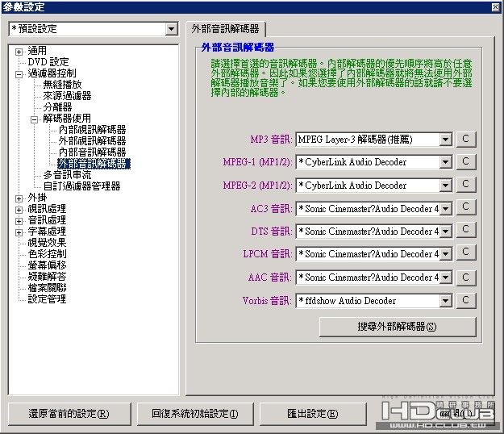Click the C button for AAC 音訊
This screenshot has width=504, height=434.
(x=466, y=278)
